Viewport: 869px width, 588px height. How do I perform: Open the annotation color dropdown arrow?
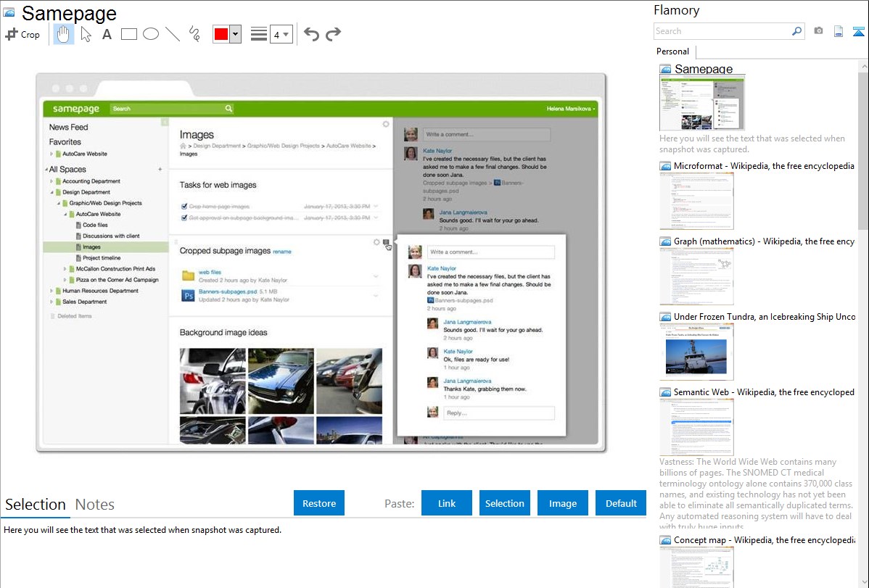(236, 34)
